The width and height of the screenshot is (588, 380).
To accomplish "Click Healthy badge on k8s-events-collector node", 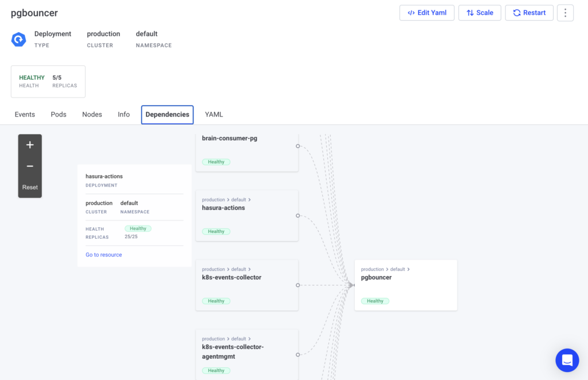I will (x=216, y=301).
